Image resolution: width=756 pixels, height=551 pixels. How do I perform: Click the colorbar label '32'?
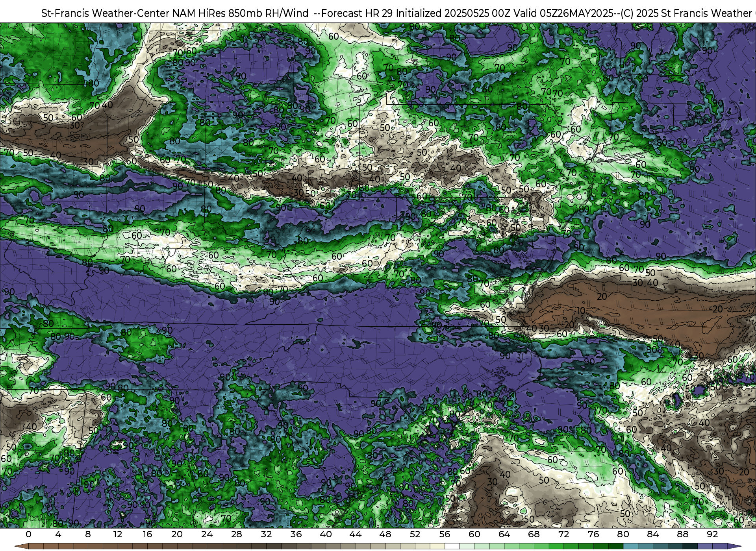click(266, 534)
